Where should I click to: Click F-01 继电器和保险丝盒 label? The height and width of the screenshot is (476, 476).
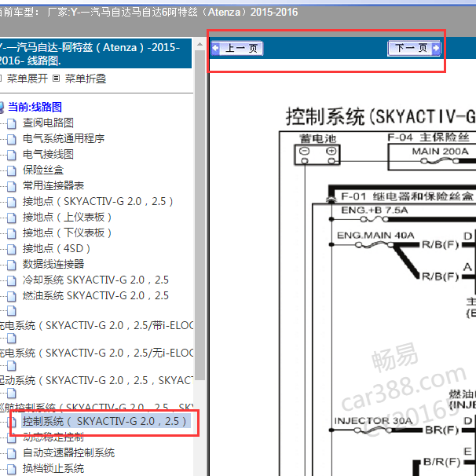(x=408, y=196)
